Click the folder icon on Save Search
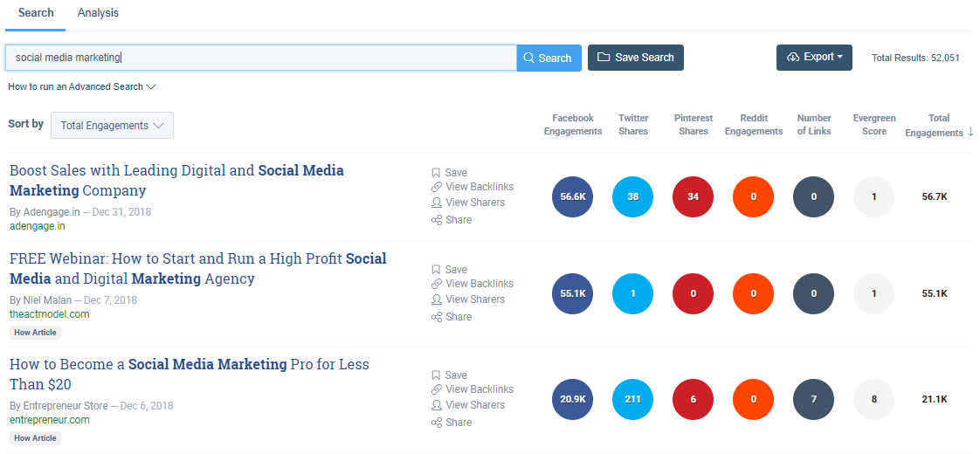The height and width of the screenshot is (454, 980). click(604, 58)
